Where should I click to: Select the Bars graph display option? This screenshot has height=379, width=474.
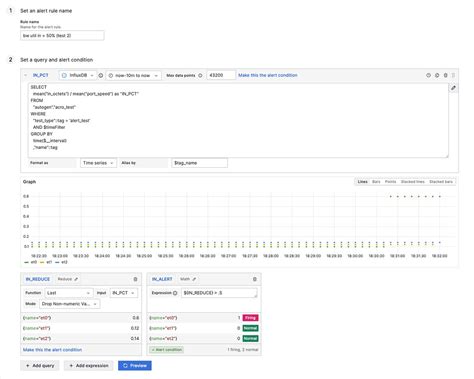[x=376, y=182]
